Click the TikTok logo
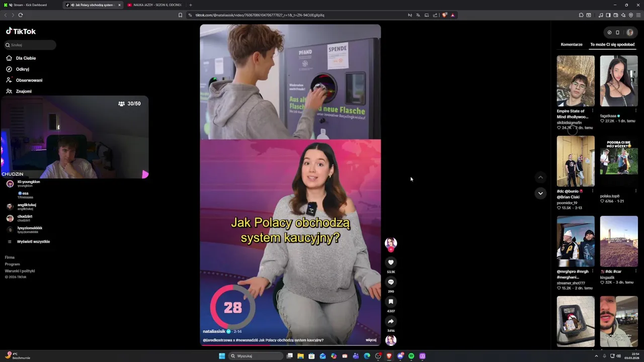This screenshot has width=644, height=362. (21, 31)
